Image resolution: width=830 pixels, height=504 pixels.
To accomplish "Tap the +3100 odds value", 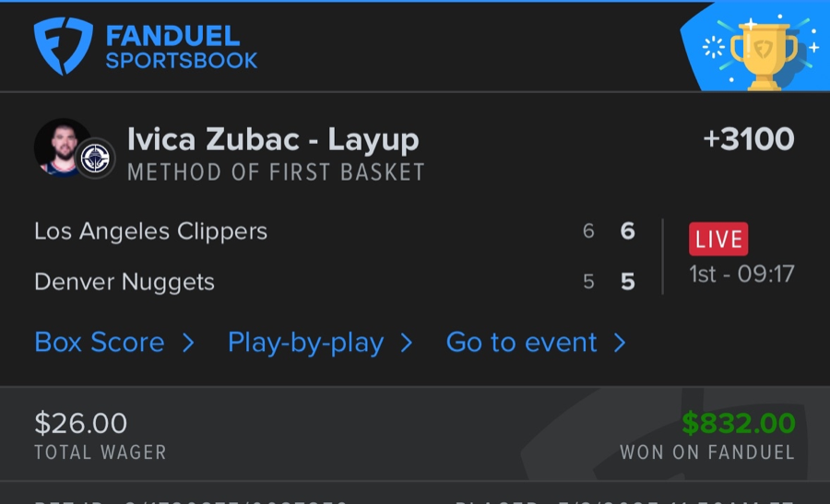I will coord(748,139).
